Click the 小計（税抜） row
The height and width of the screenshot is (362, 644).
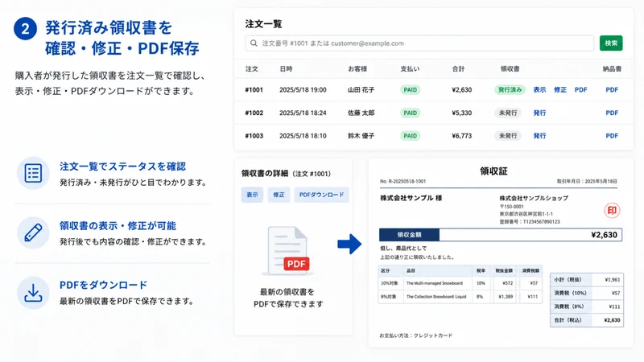pyautogui.click(x=587, y=279)
